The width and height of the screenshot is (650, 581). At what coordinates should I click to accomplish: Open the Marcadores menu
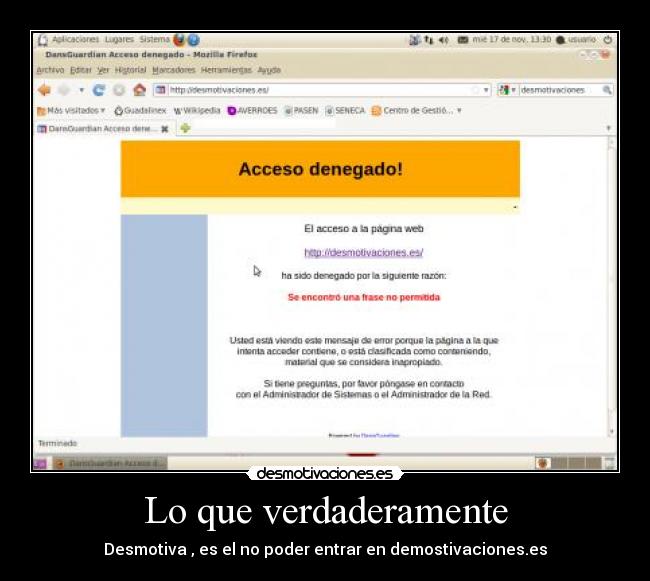pyautogui.click(x=174, y=70)
